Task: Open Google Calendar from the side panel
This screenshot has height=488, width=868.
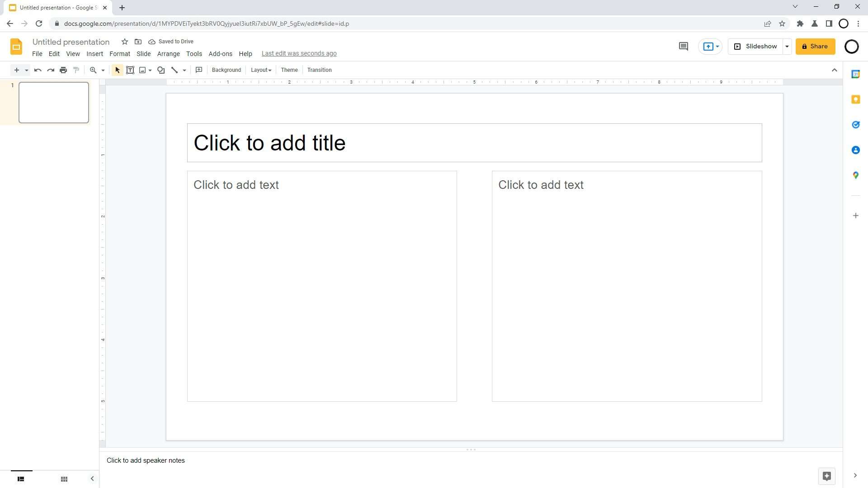Action: [x=855, y=74]
